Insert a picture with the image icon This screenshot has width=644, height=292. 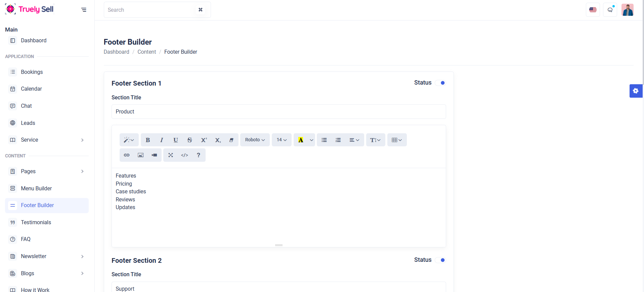point(140,155)
